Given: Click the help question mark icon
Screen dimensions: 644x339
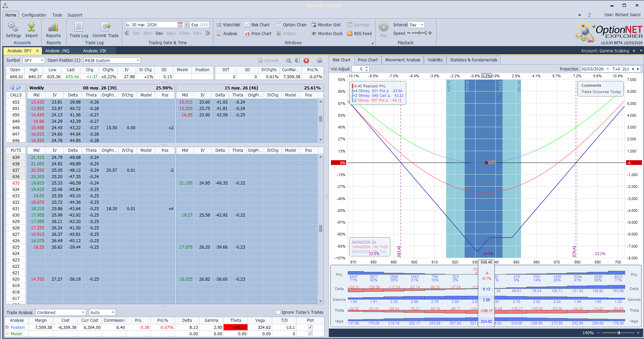Looking at the screenshot, I should coord(589,15).
